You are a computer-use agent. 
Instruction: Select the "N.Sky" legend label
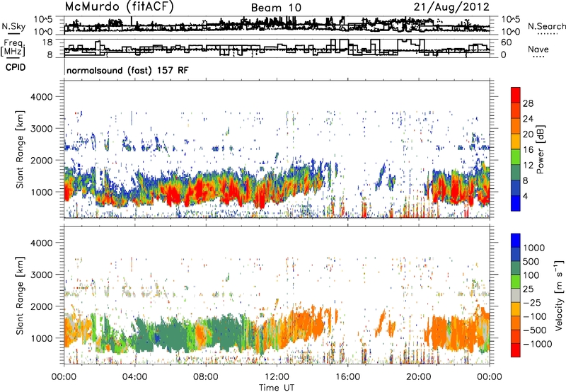click(x=13, y=26)
